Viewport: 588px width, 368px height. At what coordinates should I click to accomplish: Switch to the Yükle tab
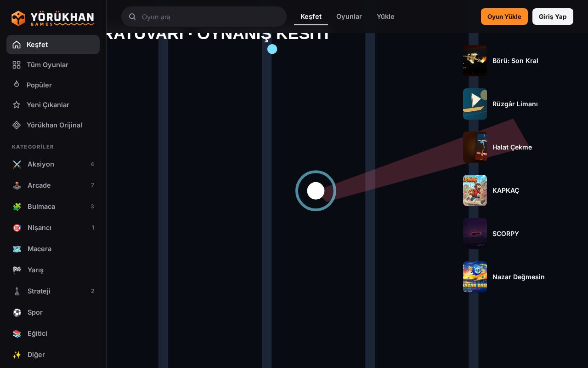[385, 17]
